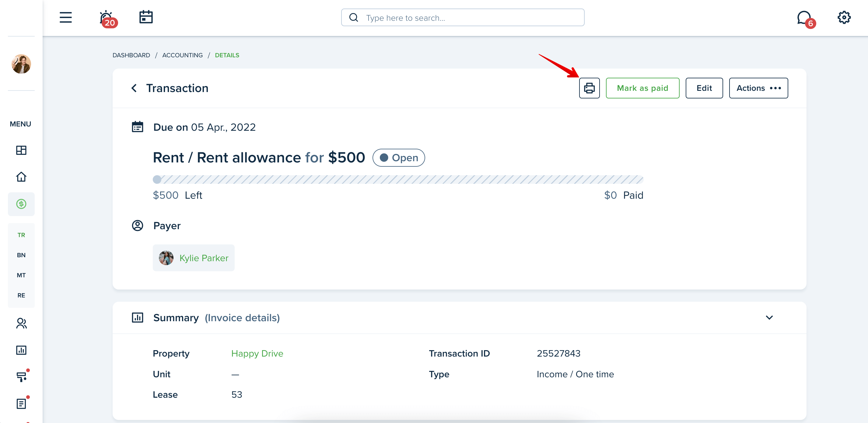This screenshot has width=868, height=423.
Task: Open the home properties sidebar icon
Action: (x=21, y=177)
